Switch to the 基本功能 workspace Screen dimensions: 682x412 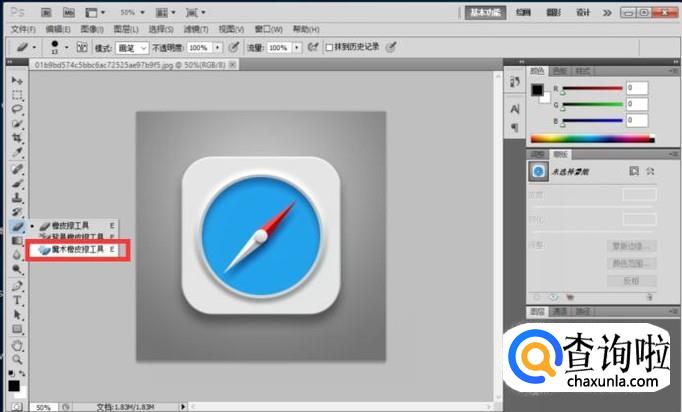(485, 13)
